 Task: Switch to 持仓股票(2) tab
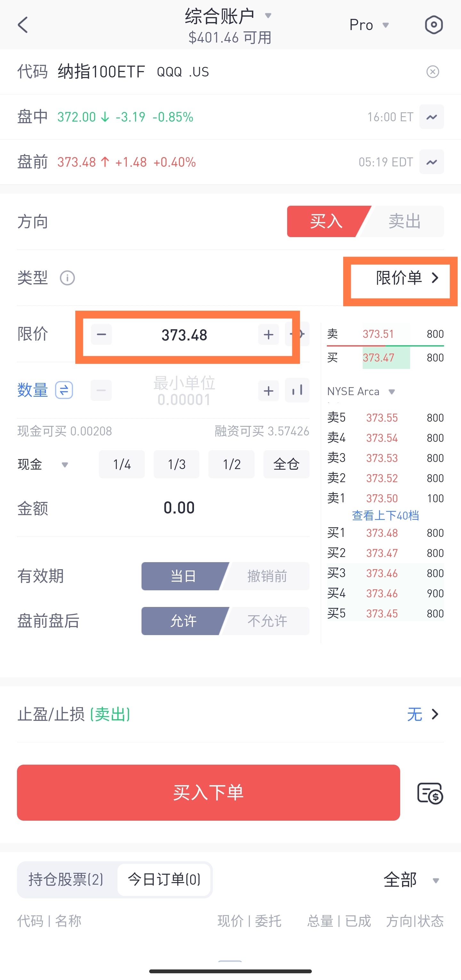coord(66,880)
